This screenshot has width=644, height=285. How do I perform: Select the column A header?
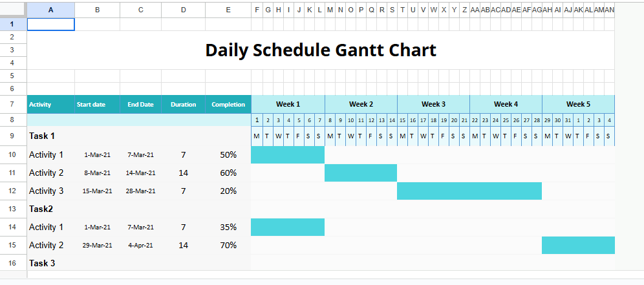coord(50,10)
